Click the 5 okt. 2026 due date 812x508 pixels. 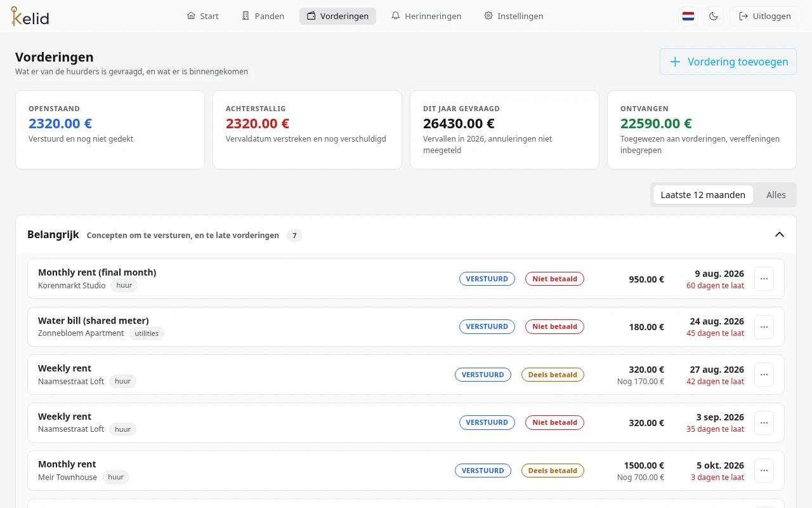pos(720,465)
